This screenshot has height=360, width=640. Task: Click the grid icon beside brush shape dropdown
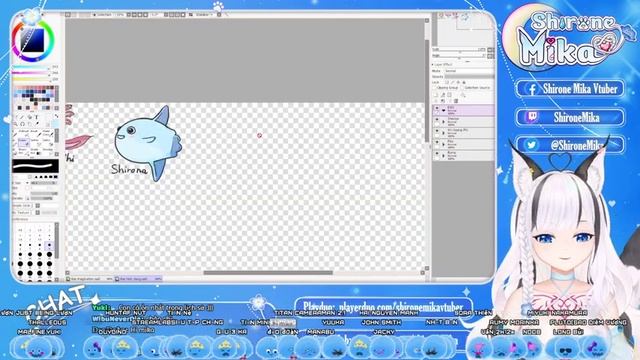point(37,206)
